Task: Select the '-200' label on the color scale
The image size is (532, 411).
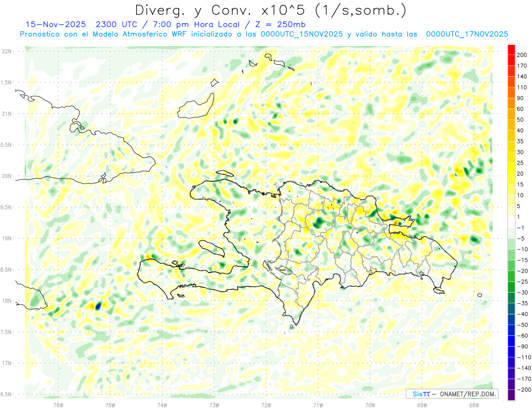Action: pos(524,390)
